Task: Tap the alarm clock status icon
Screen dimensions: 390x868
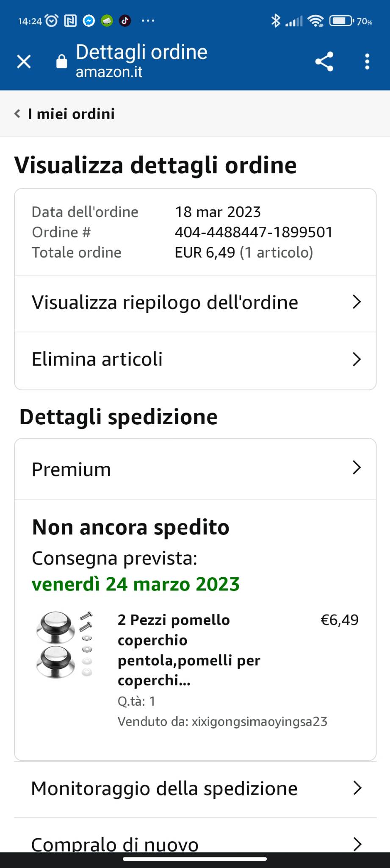Action: coord(51,20)
